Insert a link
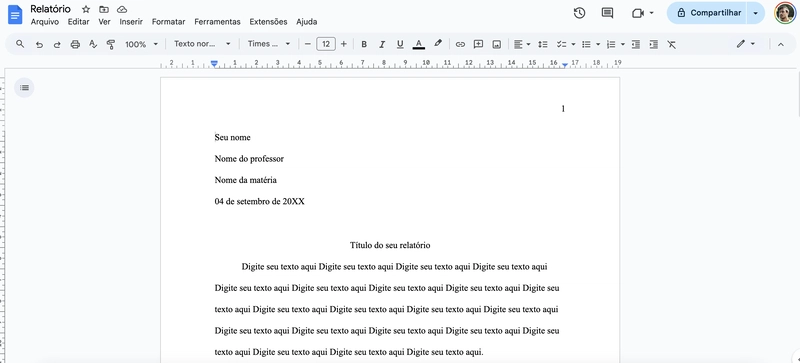Image resolution: width=800 pixels, height=363 pixels. (460, 44)
